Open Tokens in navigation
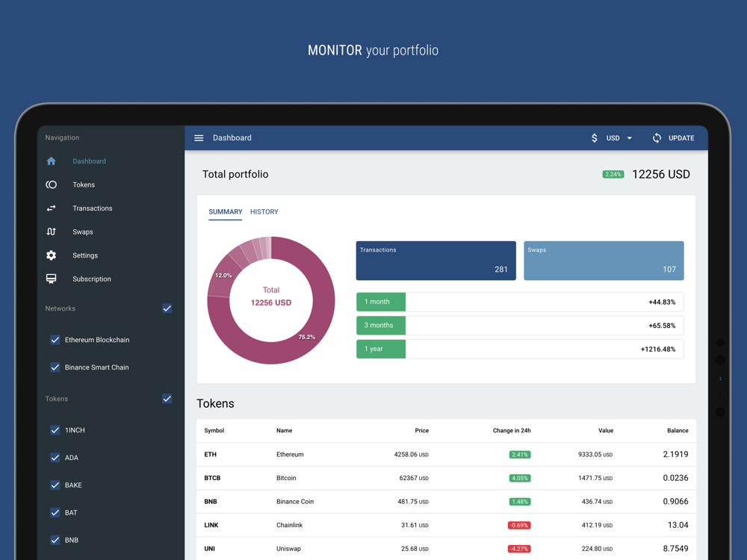Screen dimensions: 747x560 (x=84, y=184)
